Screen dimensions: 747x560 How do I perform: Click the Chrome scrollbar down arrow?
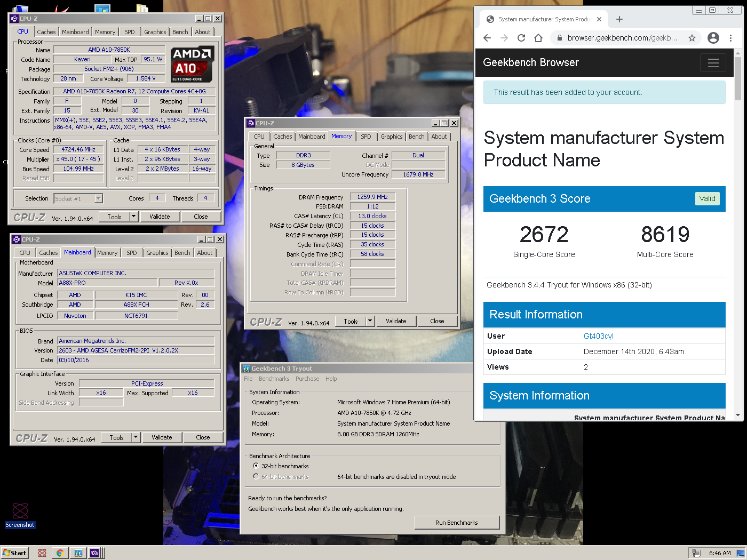click(738, 415)
